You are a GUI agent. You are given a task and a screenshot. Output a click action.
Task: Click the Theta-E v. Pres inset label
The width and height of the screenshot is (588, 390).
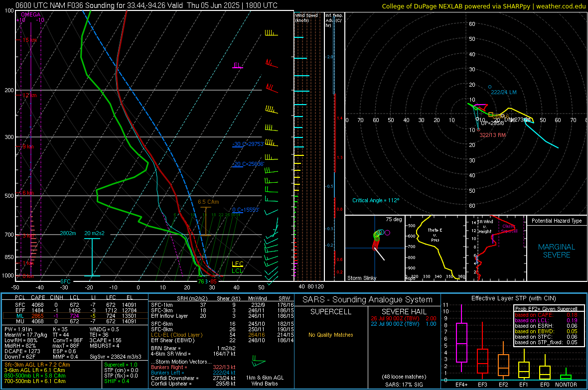(x=435, y=235)
